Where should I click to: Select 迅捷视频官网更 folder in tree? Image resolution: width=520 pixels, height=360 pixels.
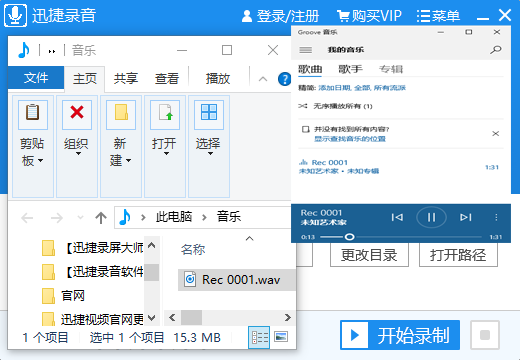[x=93, y=319]
